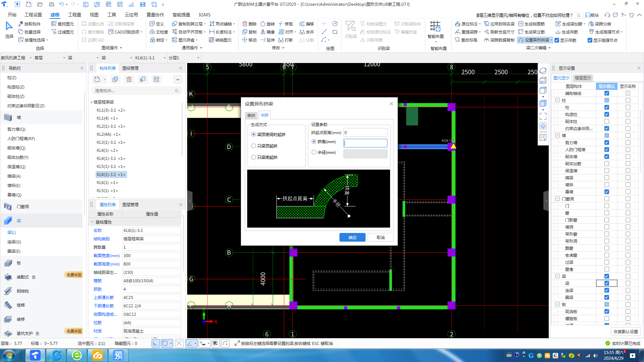Click the 显示名称 column header button

click(x=628, y=86)
